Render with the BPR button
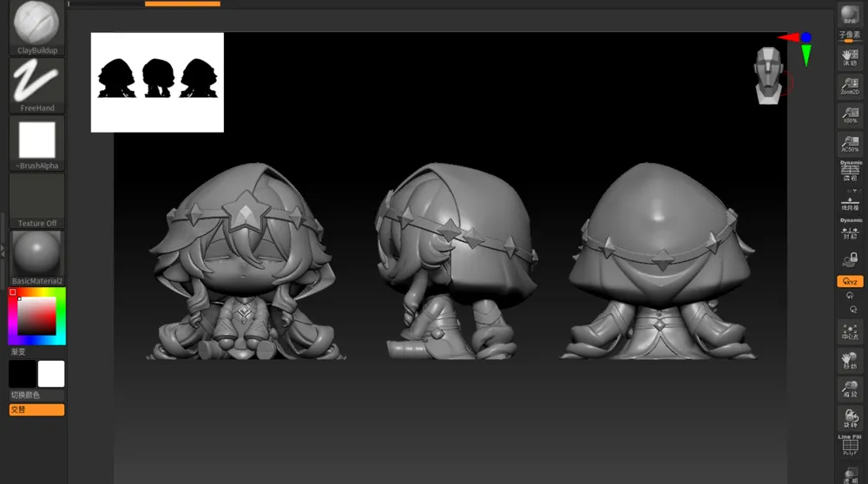This screenshot has height=484, width=868. (x=850, y=15)
